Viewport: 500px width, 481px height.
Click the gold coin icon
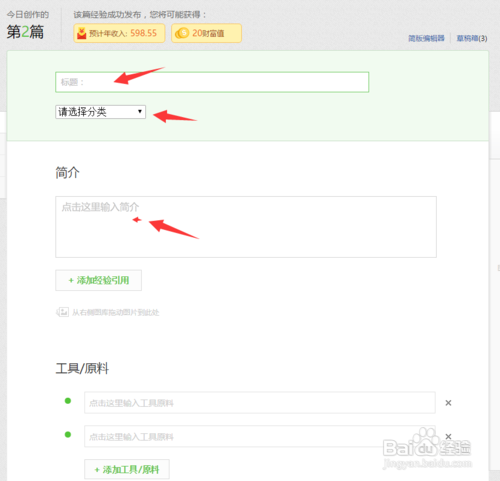pyautogui.click(x=182, y=33)
